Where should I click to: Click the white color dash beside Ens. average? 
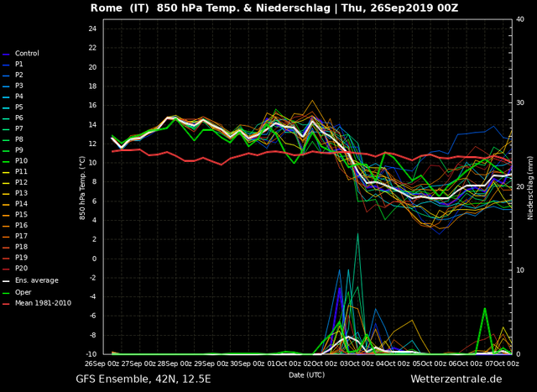coord(6,281)
